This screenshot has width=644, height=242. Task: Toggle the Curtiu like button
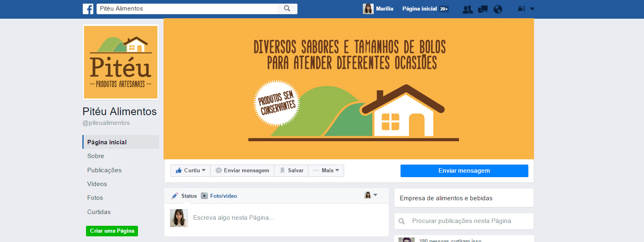tap(190, 171)
